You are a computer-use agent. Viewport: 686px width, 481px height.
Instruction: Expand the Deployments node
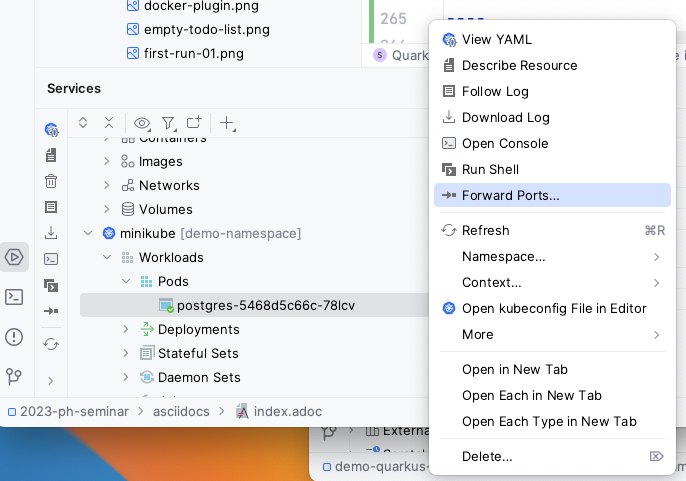126,329
